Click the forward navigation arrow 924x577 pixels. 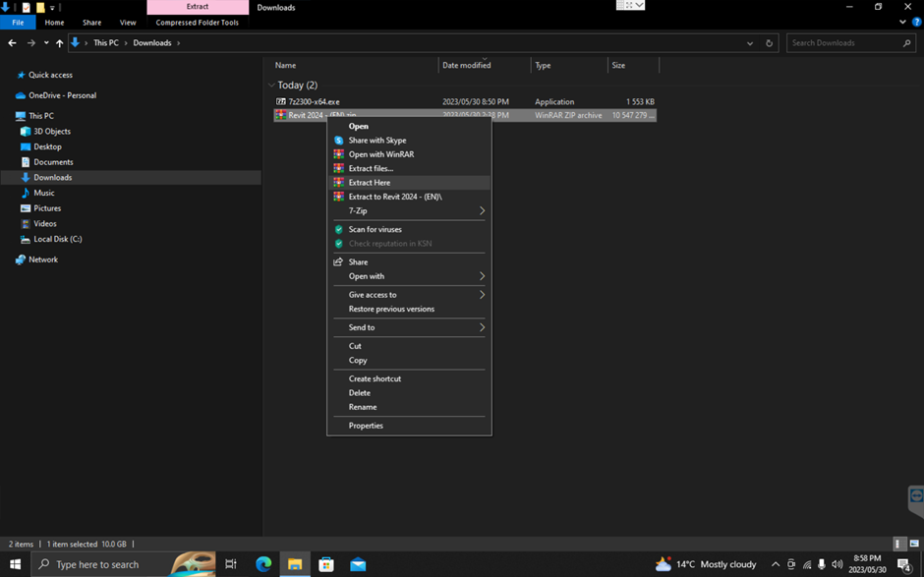coord(31,43)
